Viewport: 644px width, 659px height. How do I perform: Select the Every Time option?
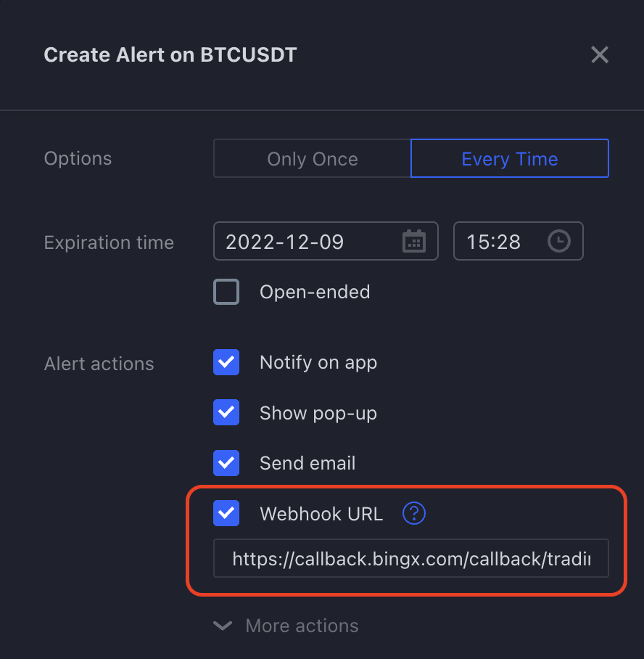pos(509,159)
